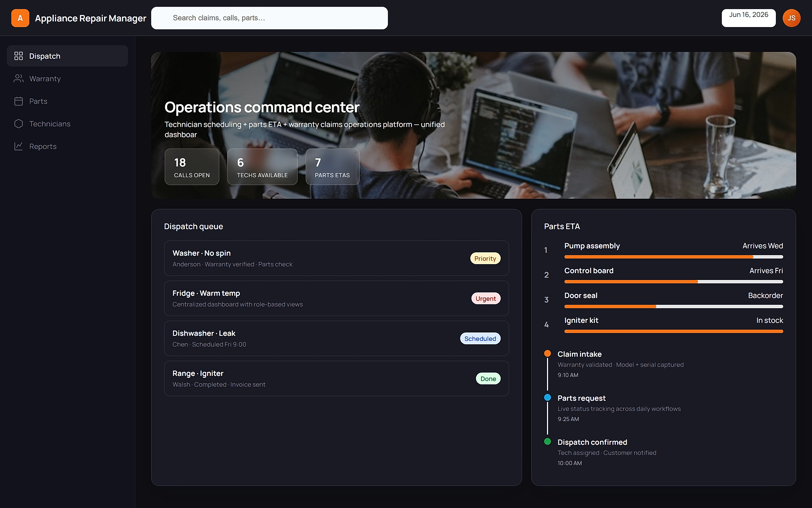Open the 7 Parts ETAs stat card
Image resolution: width=812 pixels, height=508 pixels.
(332, 167)
